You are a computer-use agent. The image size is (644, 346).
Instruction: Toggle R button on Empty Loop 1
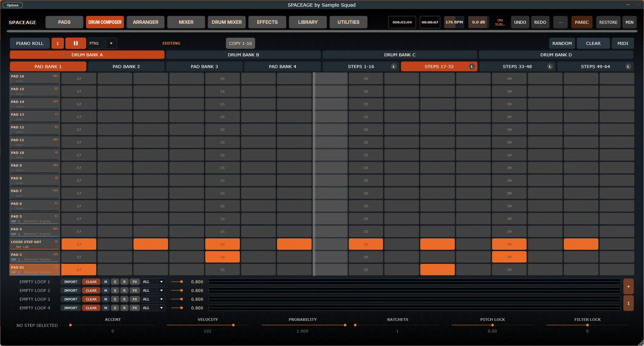pos(124,282)
